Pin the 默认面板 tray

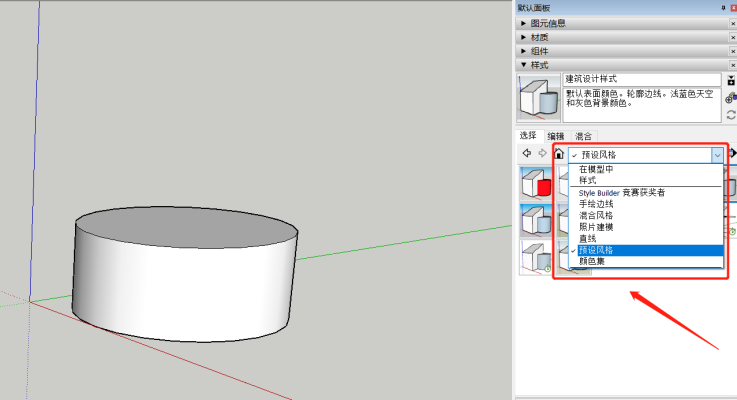(x=723, y=8)
